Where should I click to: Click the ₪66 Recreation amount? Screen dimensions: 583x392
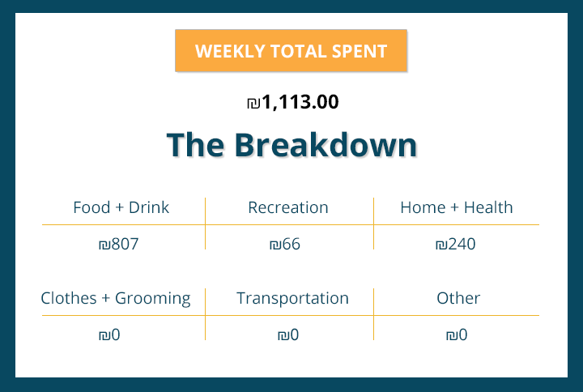284,244
